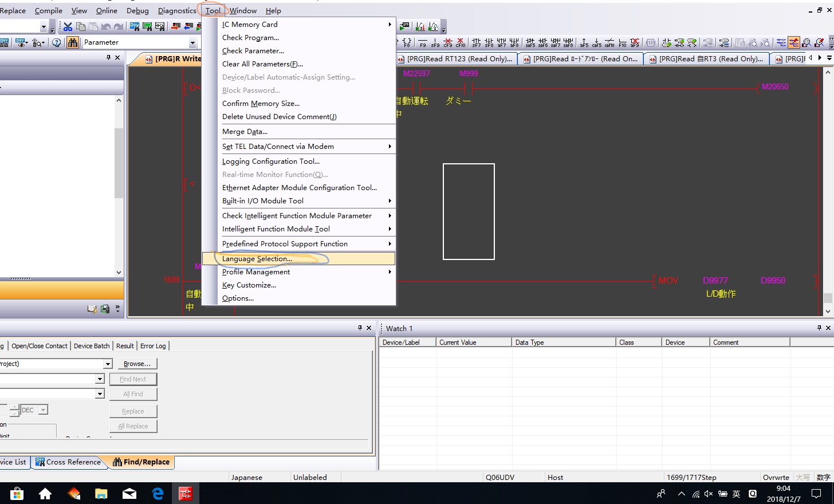Click the Copy icon in toolbar
This screenshot has height=504, width=834.
click(x=80, y=26)
